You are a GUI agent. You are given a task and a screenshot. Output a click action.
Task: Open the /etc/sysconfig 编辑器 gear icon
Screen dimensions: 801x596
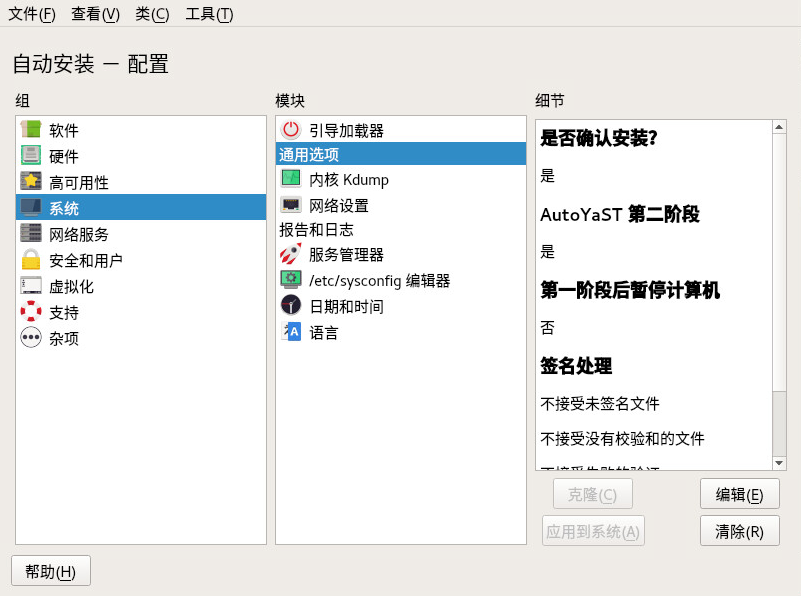point(289,279)
